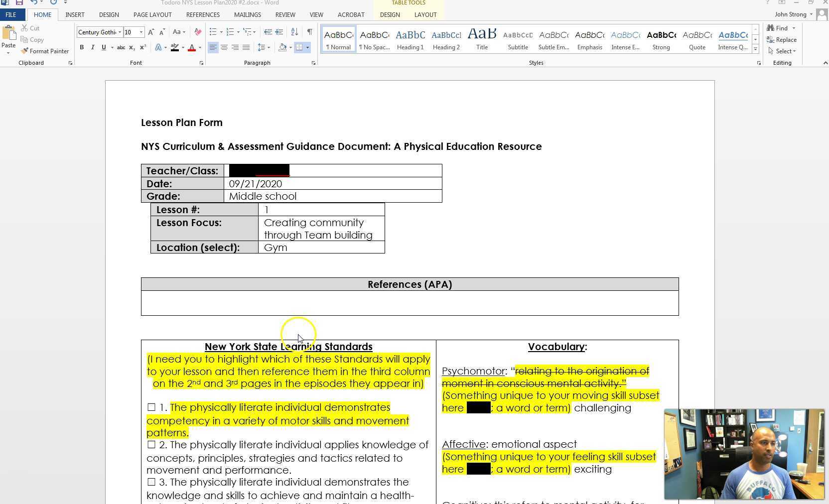This screenshot has height=504, width=829.
Task: Switch to the REVIEW ribbon tab
Action: (285, 14)
